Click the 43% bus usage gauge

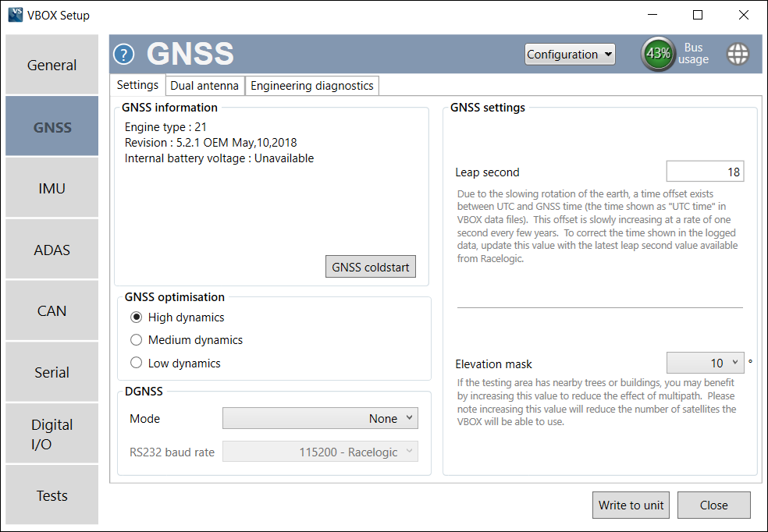pyautogui.click(x=658, y=54)
